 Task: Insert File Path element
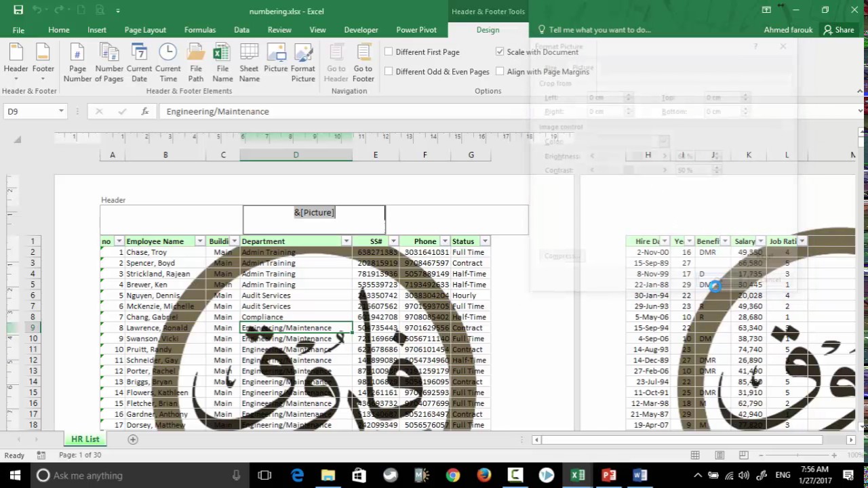(196, 62)
